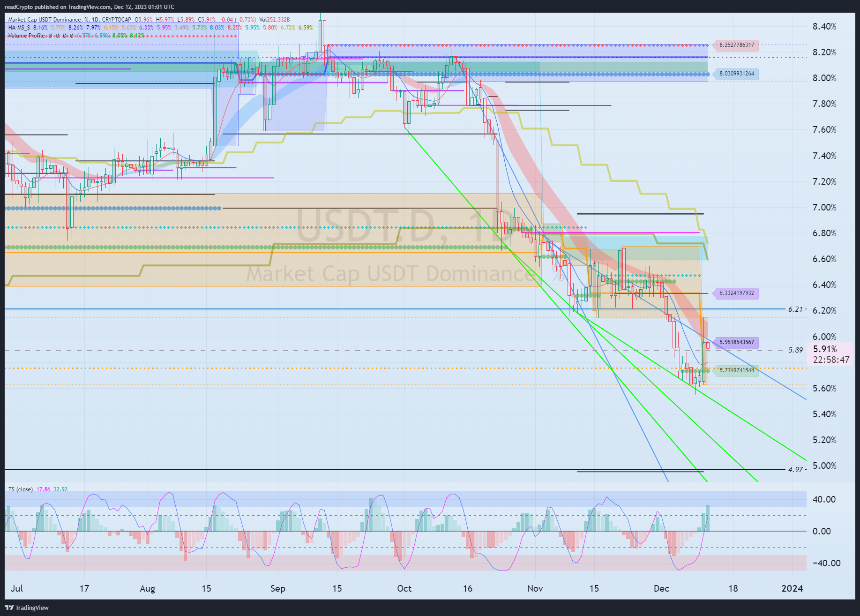The width and height of the screenshot is (860, 616).
Task: Click the HA-MS_S indicator legend
Action: point(19,28)
